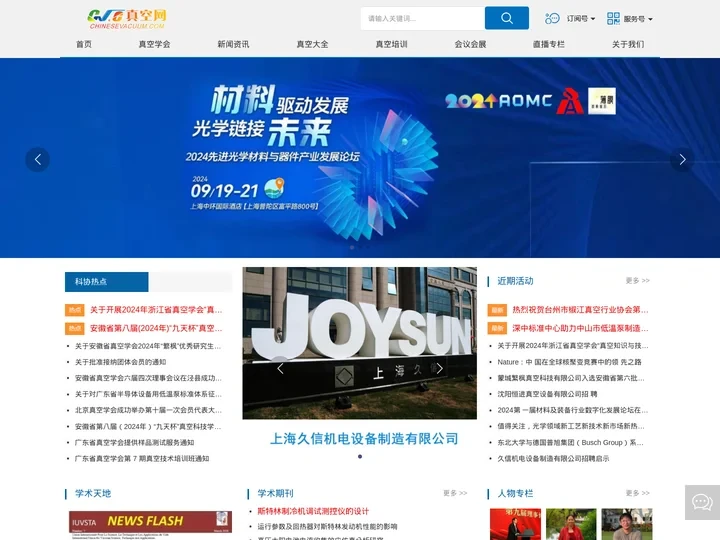Open the 真空大全 menu item

pyautogui.click(x=312, y=44)
